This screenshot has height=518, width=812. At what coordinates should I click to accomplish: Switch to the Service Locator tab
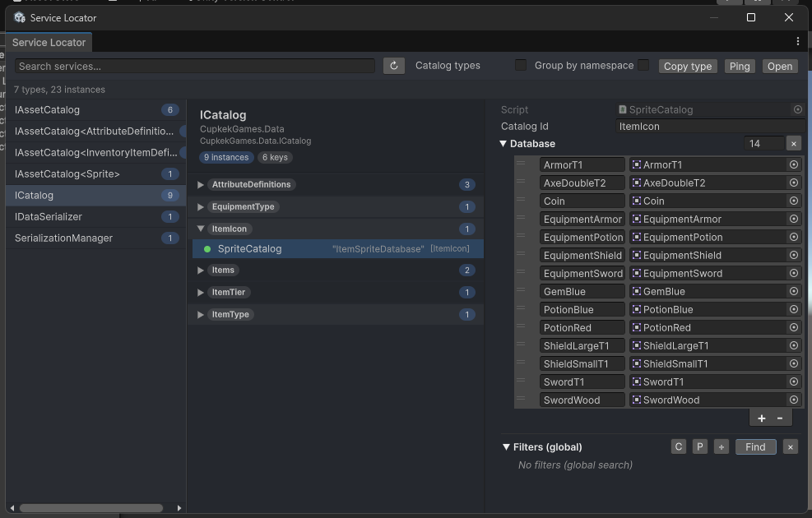[49, 42]
